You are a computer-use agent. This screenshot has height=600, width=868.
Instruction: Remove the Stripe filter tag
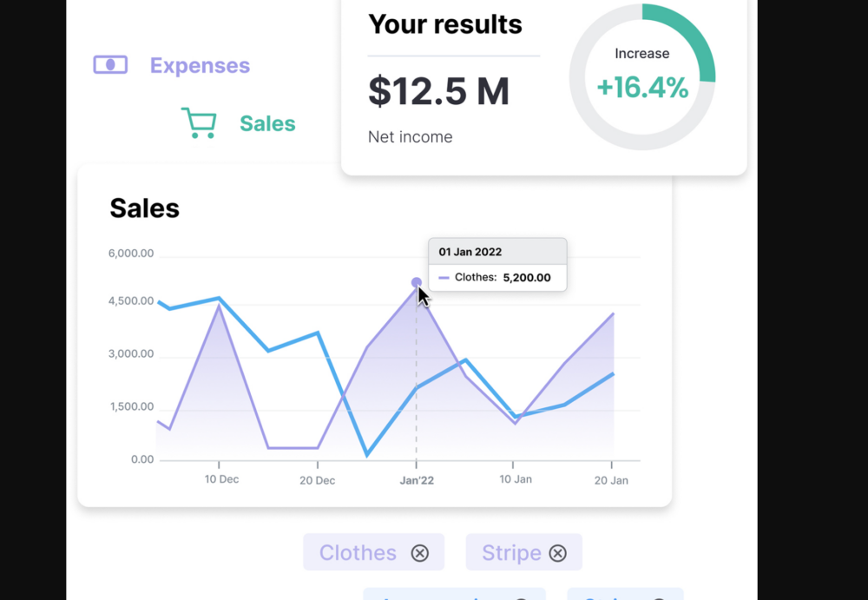pos(558,553)
